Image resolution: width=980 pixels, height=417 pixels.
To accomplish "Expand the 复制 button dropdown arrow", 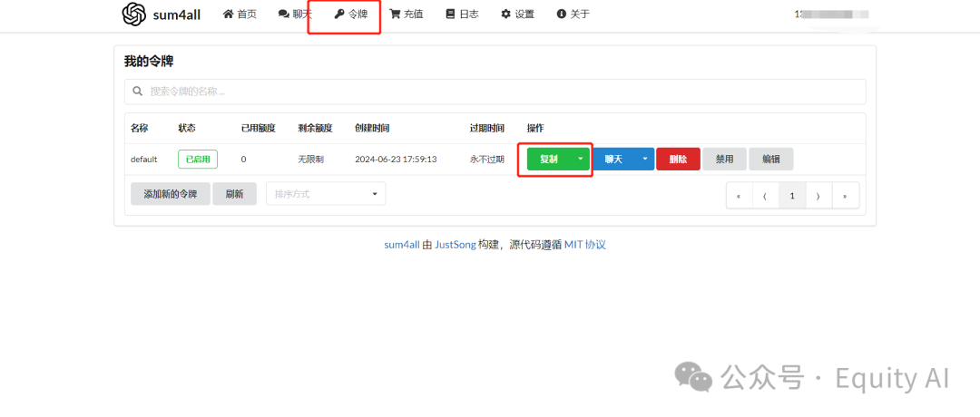I will tap(581, 160).
